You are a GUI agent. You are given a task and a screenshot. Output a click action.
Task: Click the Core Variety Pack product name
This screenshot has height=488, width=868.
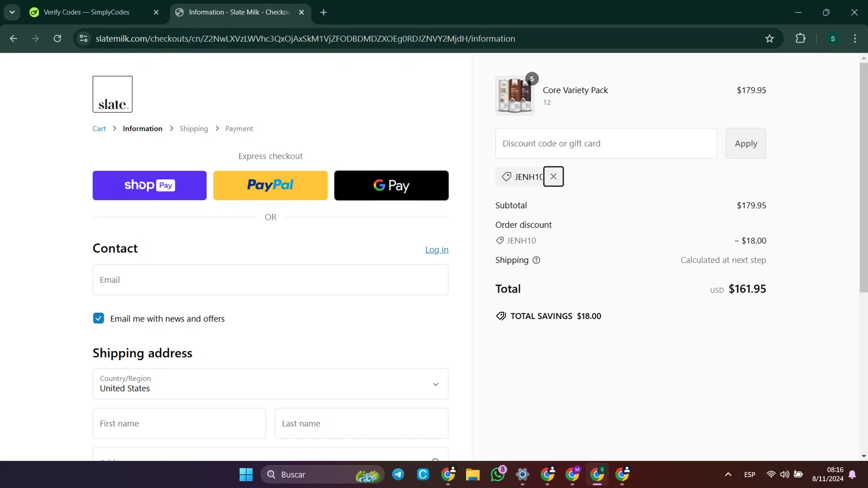click(x=575, y=90)
